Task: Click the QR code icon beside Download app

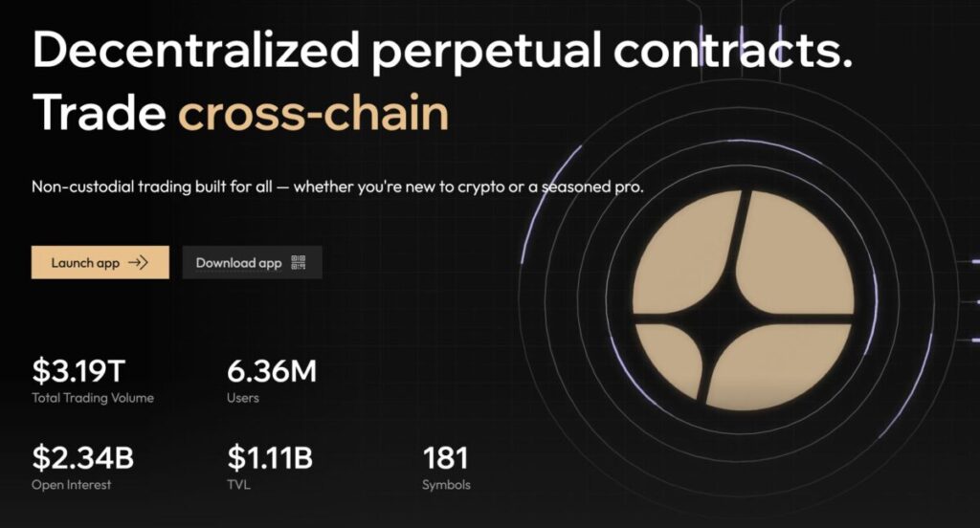Action: (299, 263)
